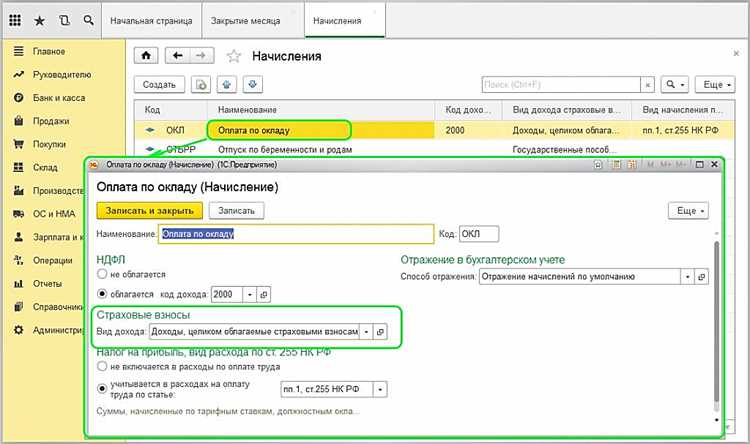Move item down with down-arrow icon
This screenshot has height=444, width=750.
point(253,85)
